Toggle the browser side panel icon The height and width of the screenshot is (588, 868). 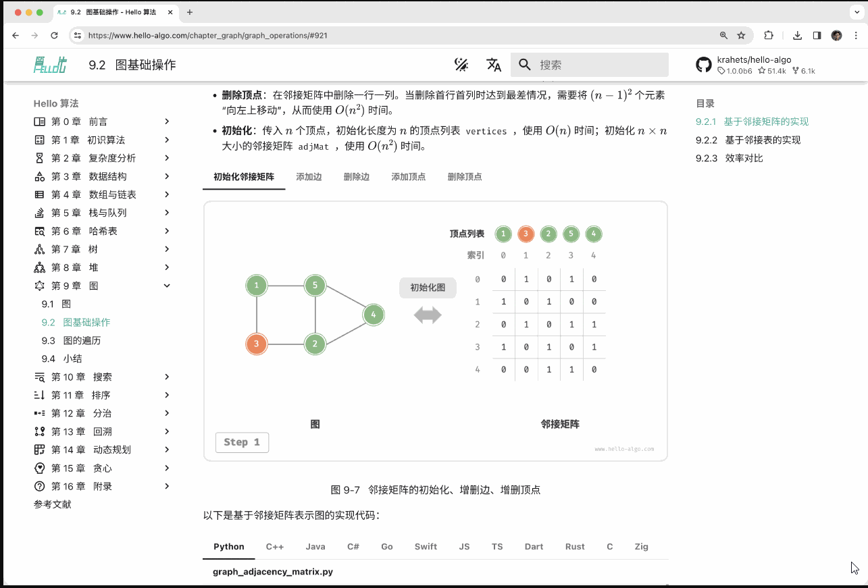pyautogui.click(x=817, y=35)
